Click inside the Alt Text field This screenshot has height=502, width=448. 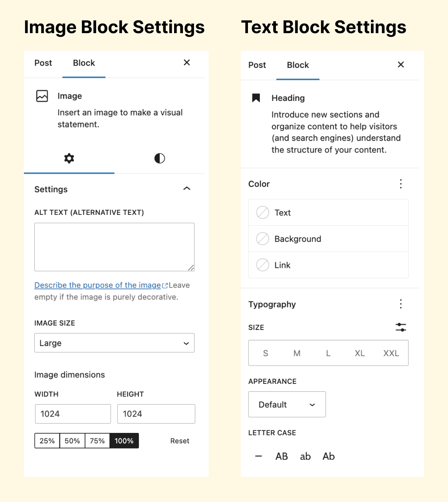(x=114, y=247)
